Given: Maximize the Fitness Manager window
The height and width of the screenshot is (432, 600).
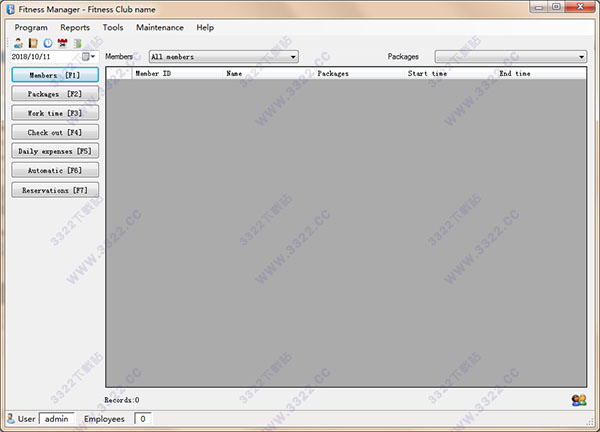Looking at the screenshot, I should (556, 7).
